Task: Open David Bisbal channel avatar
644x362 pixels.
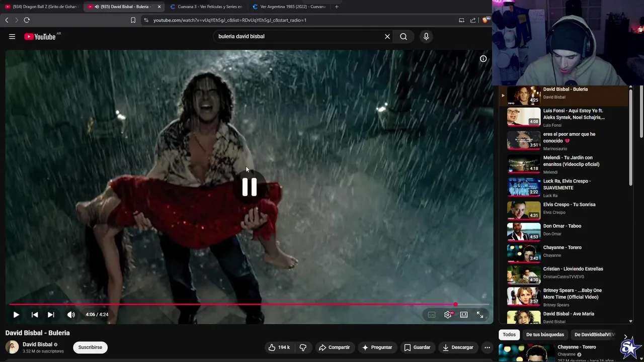Action: [12, 347]
